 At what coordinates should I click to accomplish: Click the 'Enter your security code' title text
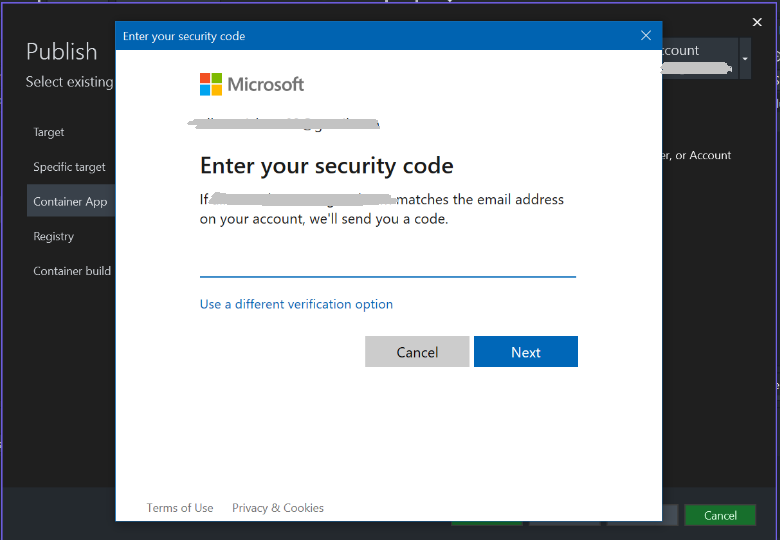[184, 36]
